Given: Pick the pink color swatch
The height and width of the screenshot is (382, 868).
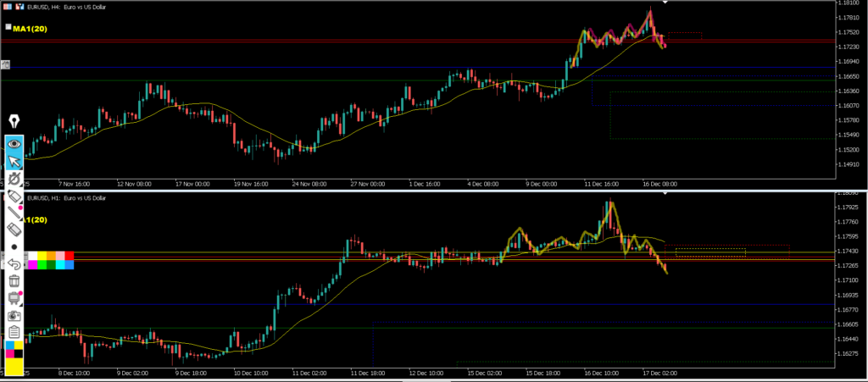Looking at the screenshot, I should coord(60,256).
